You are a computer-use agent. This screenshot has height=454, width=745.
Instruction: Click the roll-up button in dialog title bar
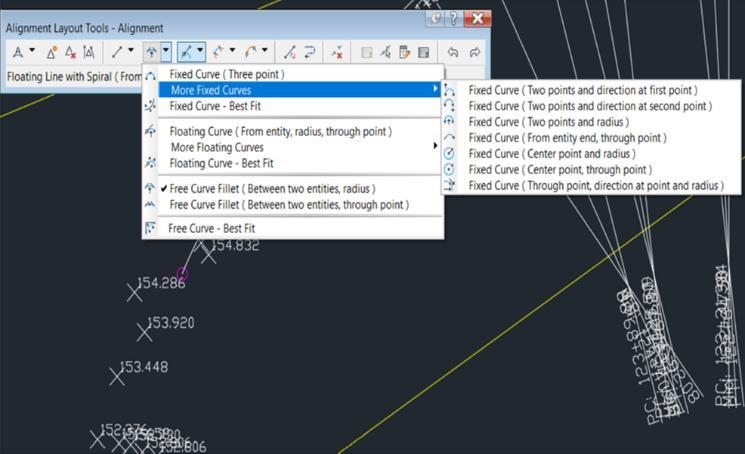click(x=435, y=19)
